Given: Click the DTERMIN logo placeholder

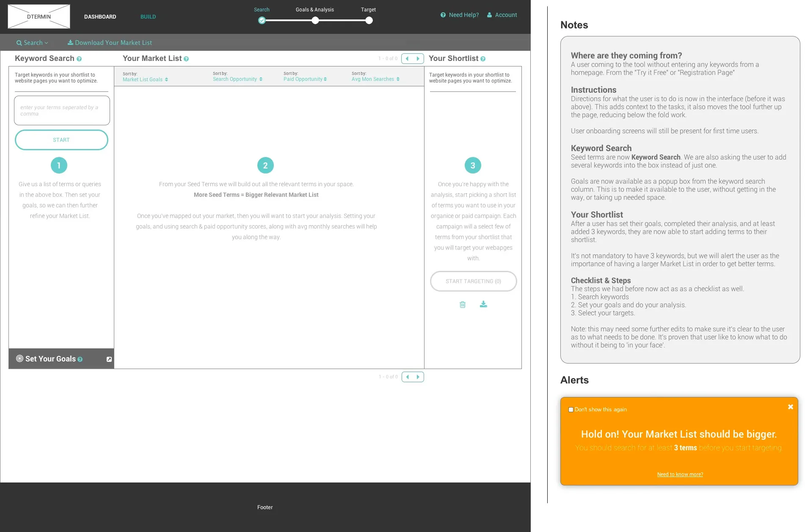Looking at the screenshot, I should [39, 17].
